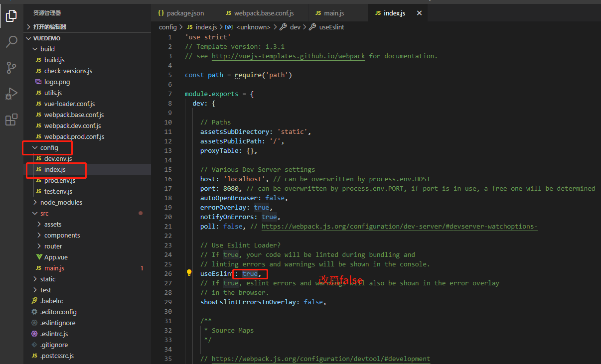Click the Babel icon beside .babelrc
The height and width of the screenshot is (364, 601).
(x=34, y=301)
